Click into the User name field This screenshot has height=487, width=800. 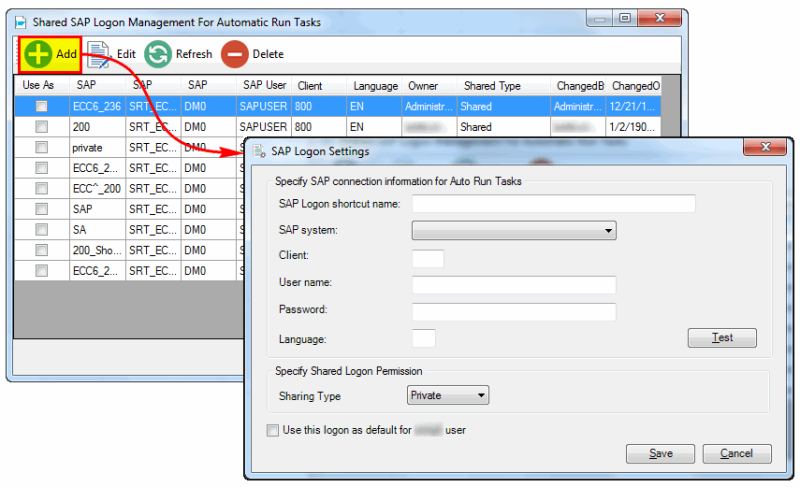coord(513,284)
